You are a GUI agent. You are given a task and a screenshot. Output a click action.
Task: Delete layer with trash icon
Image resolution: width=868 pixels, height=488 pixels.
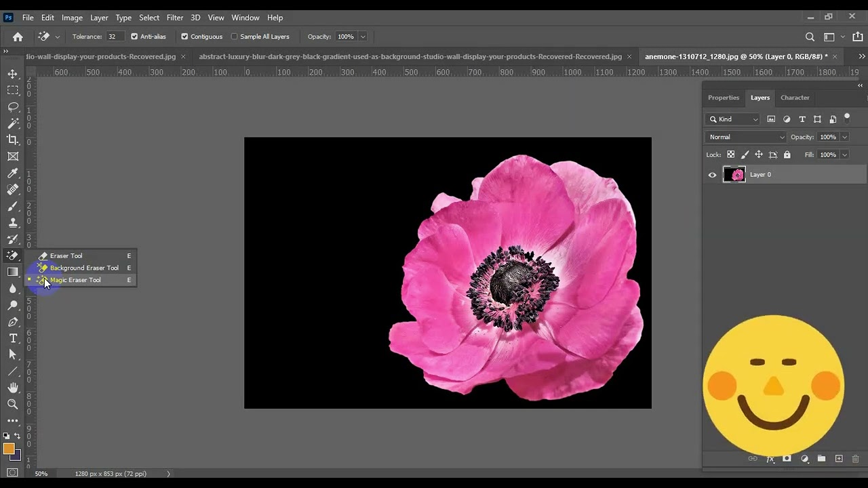pos(855,459)
